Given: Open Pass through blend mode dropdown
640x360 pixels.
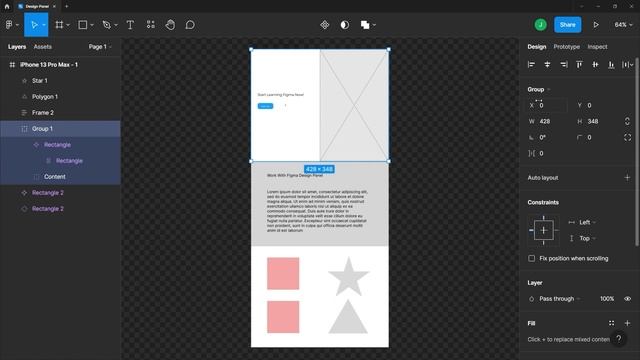Looking at the screenshot, I should 559,299.
